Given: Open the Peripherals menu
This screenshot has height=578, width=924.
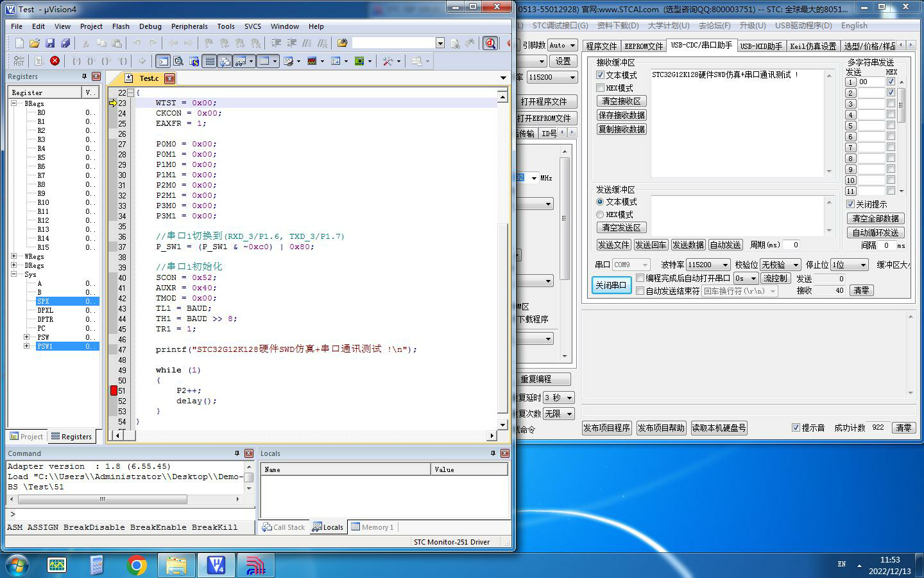Looking at the screenshot, I should coord(189,26).
